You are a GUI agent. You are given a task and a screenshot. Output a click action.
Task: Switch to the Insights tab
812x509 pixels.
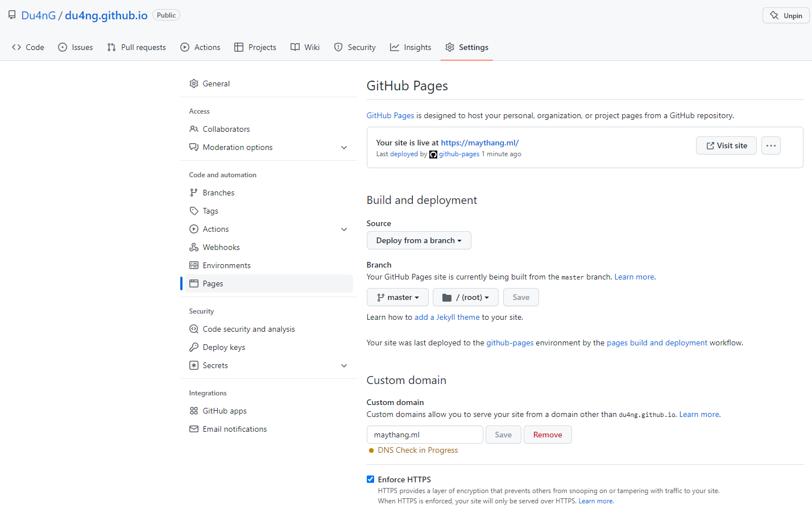pos(411,47)
